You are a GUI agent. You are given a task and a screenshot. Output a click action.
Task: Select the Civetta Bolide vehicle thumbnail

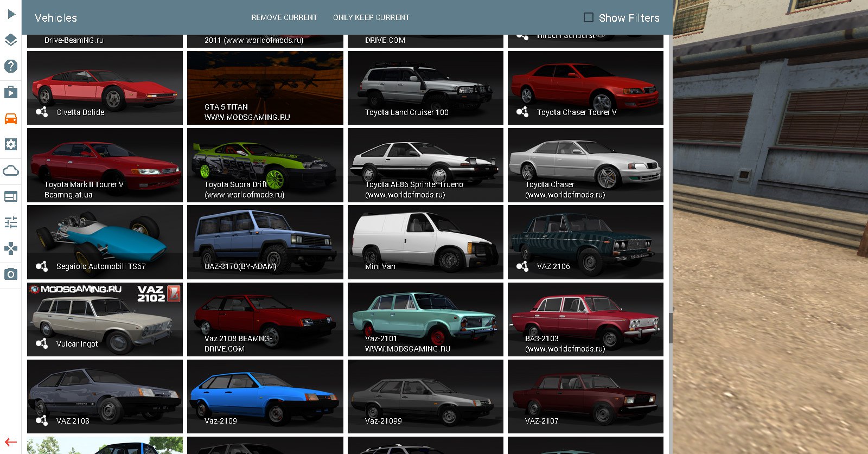click(x=105, y=88)
